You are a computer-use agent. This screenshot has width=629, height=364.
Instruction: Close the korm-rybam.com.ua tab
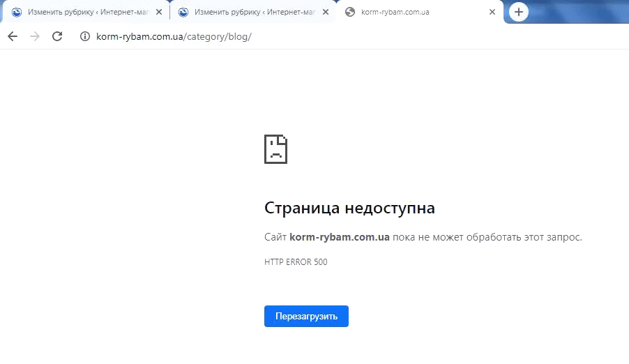coord(492,12)
